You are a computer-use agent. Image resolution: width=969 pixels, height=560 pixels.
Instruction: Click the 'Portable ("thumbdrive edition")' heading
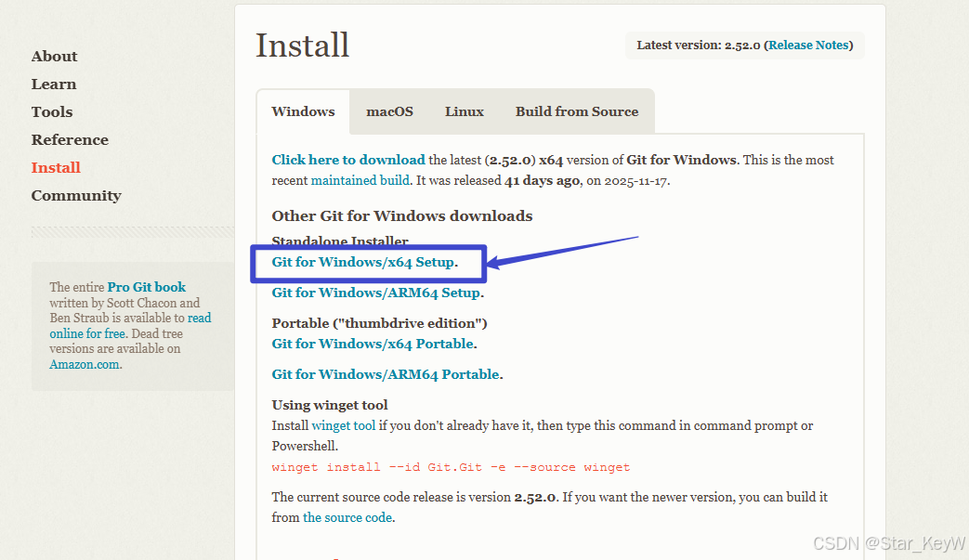click(379, 323)
